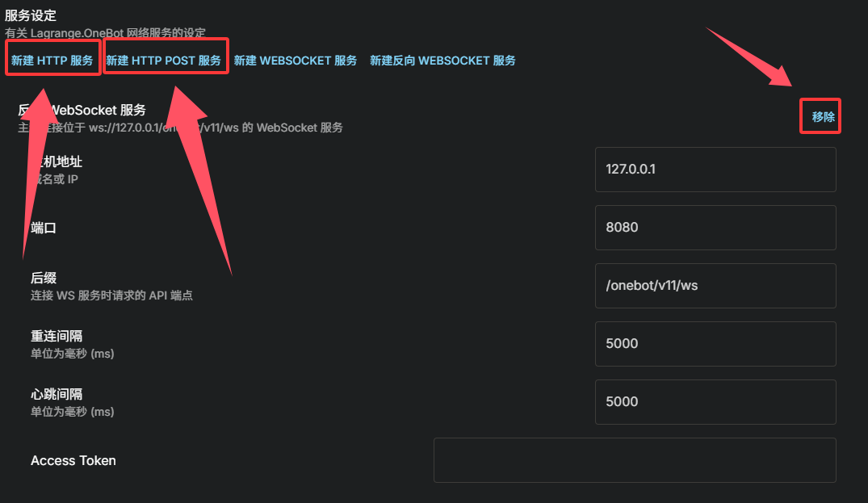Click the port field showing 8080
The image size is (868, 503).
[715, 228]
